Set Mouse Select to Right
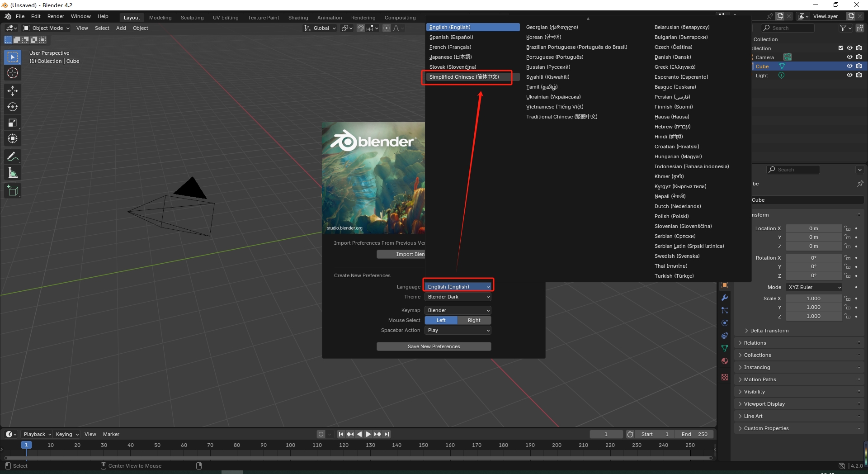This screenshot has width=868, height=474. [x=474, y=320]
